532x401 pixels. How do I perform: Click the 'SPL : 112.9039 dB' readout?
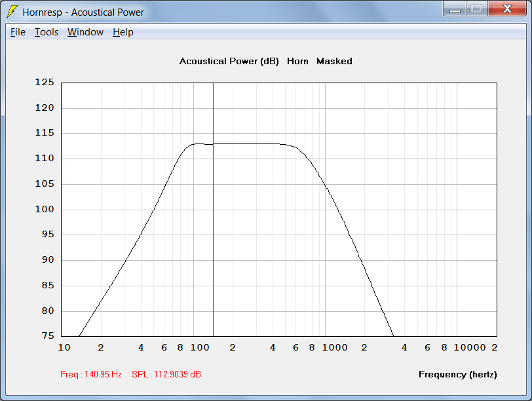pyautogui.click(x=166, y=374)
